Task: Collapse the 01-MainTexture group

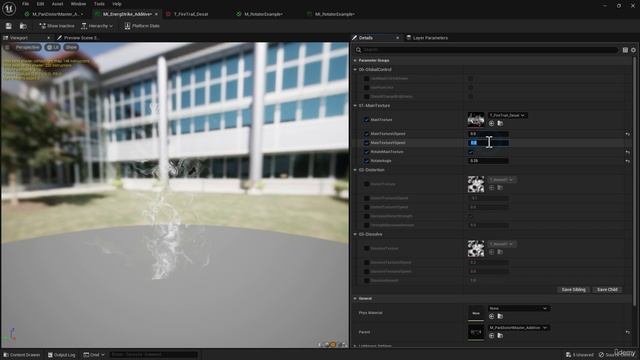Action: [355, 106]
